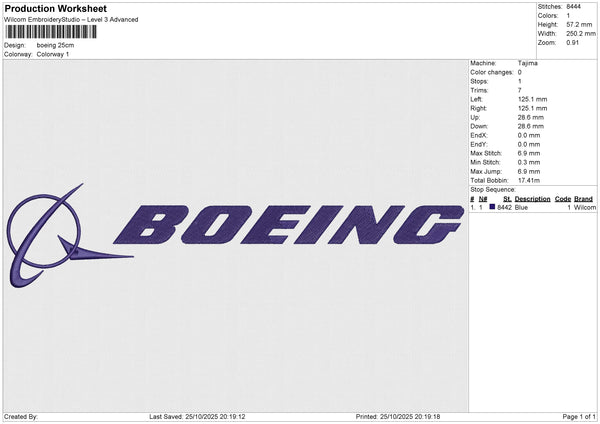Click the 'Description' column header

click(x=532, y=199)
